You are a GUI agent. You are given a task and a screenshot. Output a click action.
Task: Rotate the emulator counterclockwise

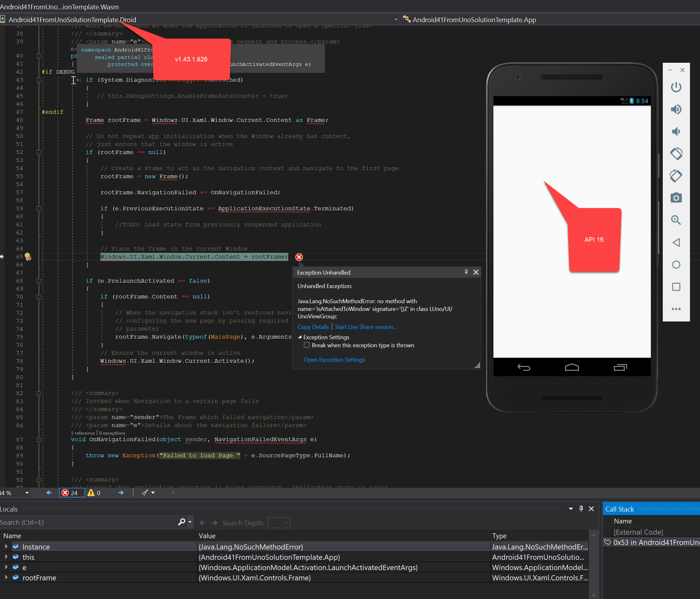point(677,176)
